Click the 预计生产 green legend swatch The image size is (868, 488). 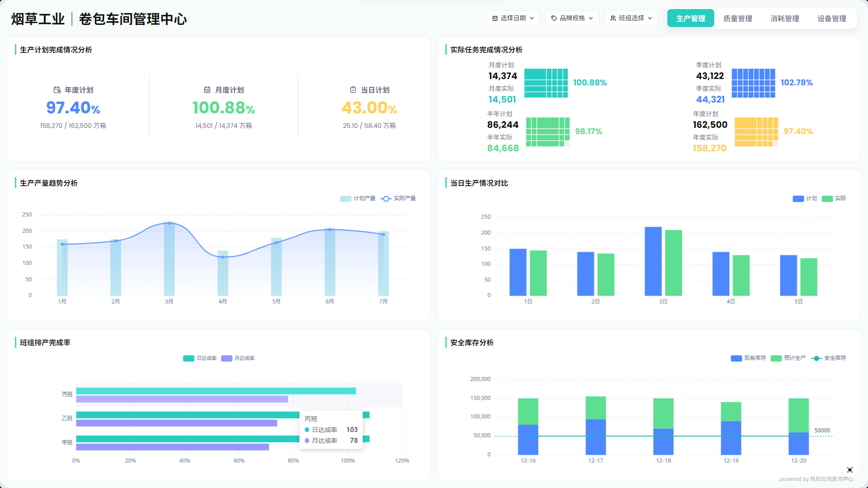[x=776, y=358]
